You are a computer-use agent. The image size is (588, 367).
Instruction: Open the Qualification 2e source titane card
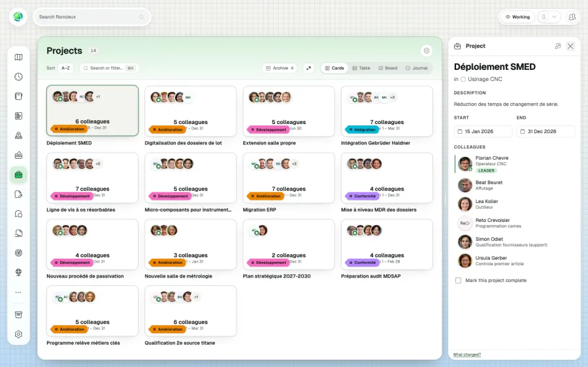[191, 311]
